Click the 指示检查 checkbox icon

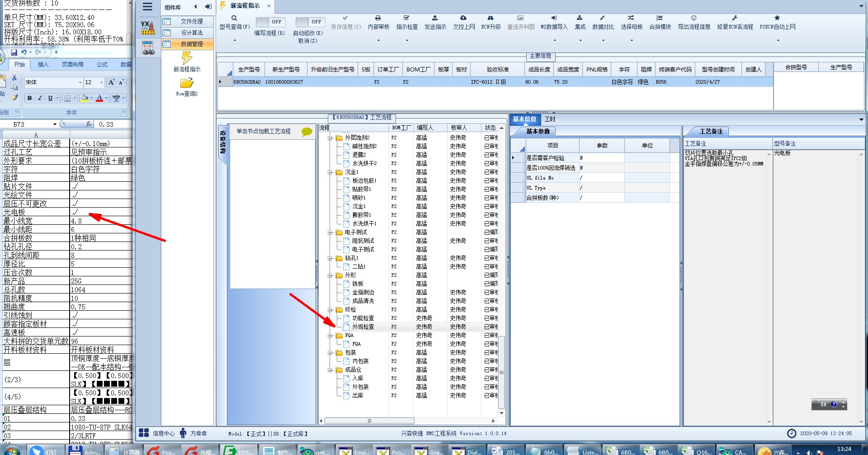pos(406,18)
